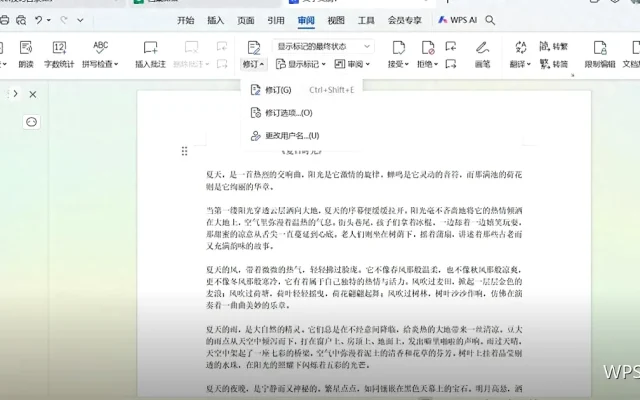The height and width of the screenshot is (400, 640).
Task: Switch to the 插入 tab
Action: tap(216, 20)
